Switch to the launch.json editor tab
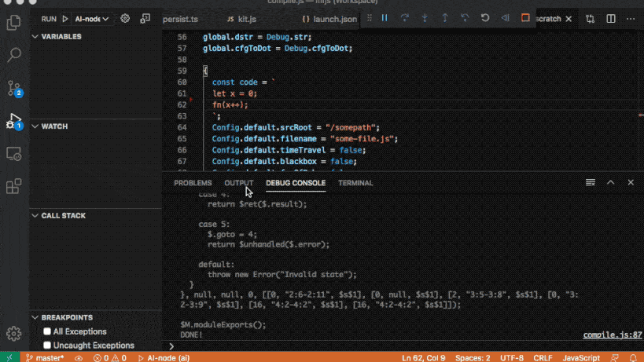644x362 pixels. pyautogui.click(x=329, y=20)
